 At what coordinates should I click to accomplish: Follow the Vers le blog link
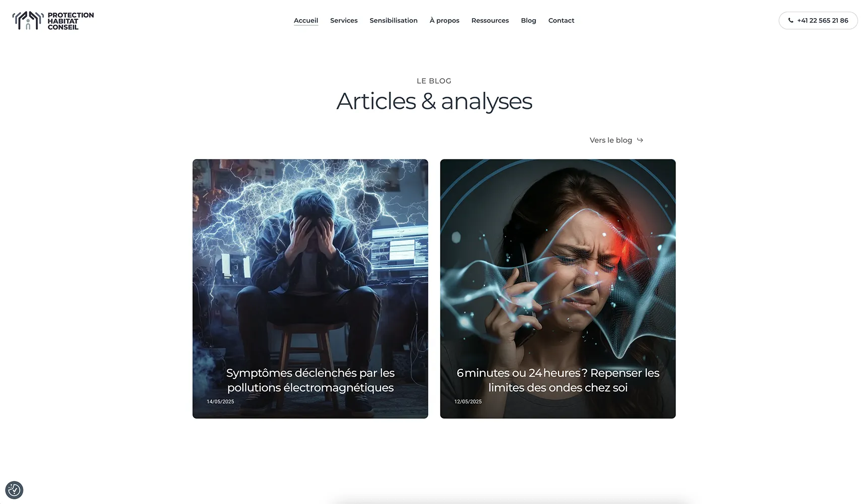click(x=616, y=140)
